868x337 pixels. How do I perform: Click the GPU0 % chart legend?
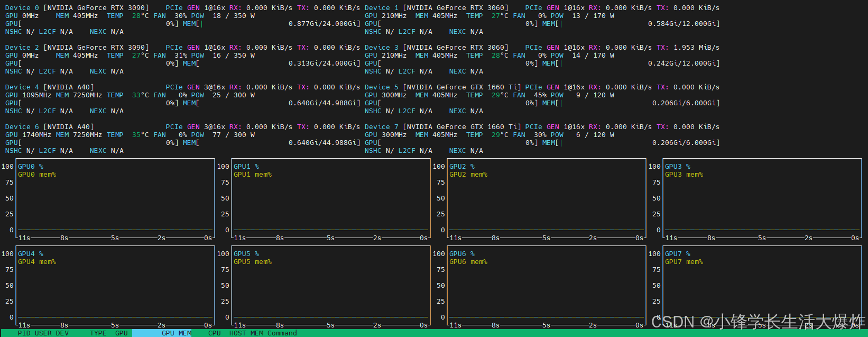coord(30,167)
